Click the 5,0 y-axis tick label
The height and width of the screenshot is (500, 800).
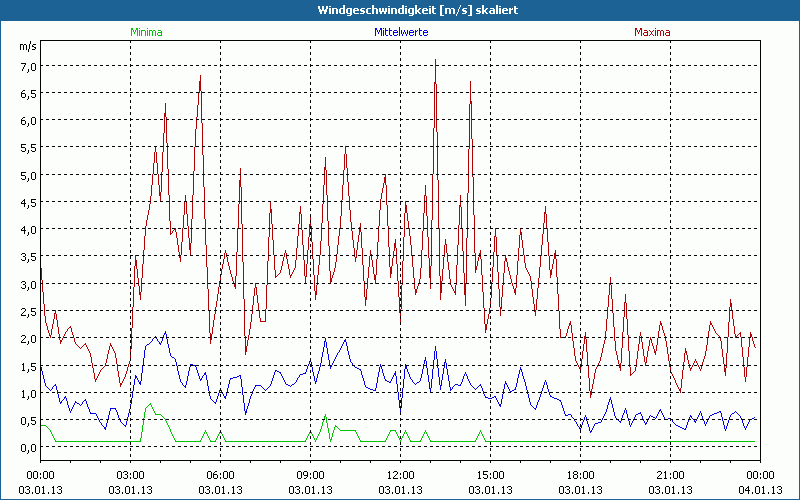tap(28, 175)
